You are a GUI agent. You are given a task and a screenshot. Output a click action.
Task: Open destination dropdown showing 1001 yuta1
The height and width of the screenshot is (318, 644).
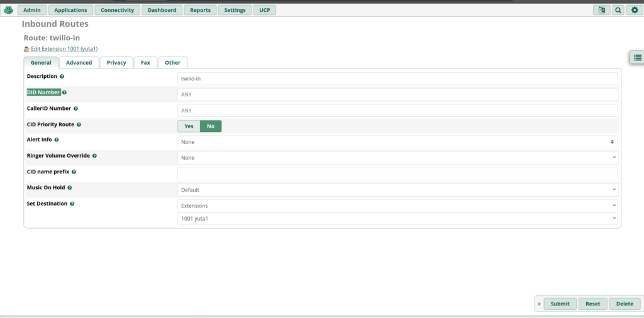(397, 218)
